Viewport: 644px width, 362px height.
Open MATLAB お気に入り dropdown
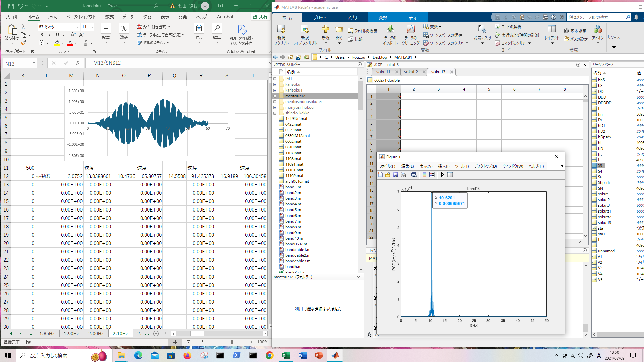482,35
